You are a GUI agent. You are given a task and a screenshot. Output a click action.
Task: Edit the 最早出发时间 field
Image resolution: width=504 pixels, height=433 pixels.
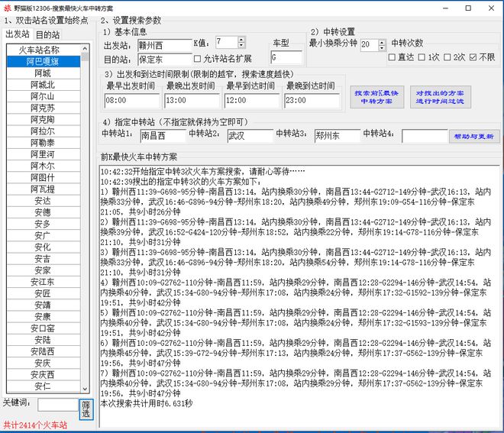pyautogui.click(x=132, y=100)
